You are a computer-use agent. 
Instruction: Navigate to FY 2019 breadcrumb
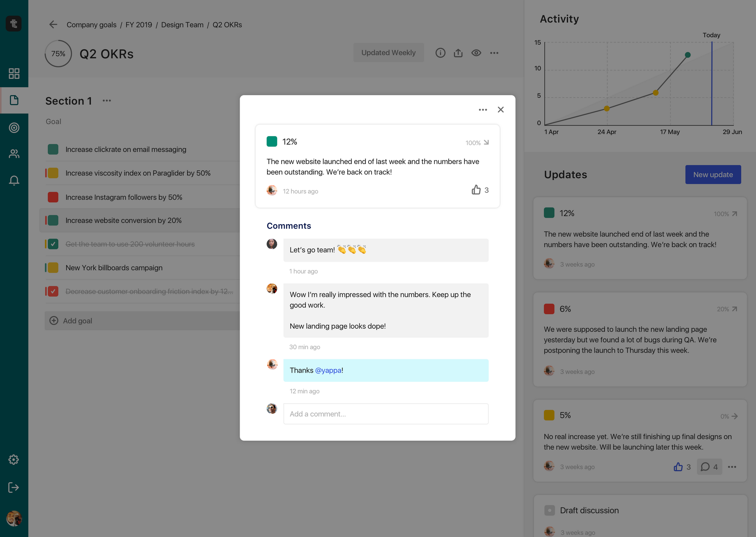tap(139, 25)
